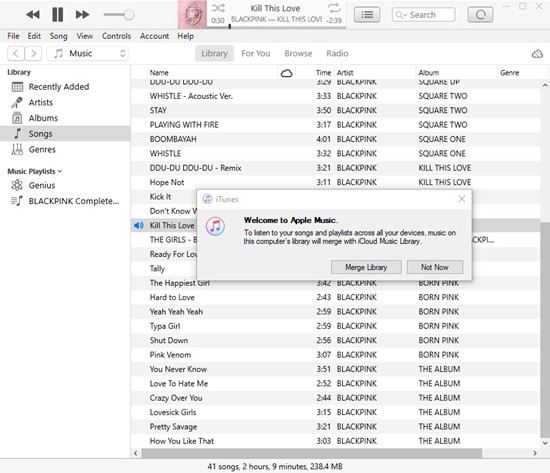The width and height of the screenshot is (550, 473).
Task: Sort by the Album column header
Action: 456,73
